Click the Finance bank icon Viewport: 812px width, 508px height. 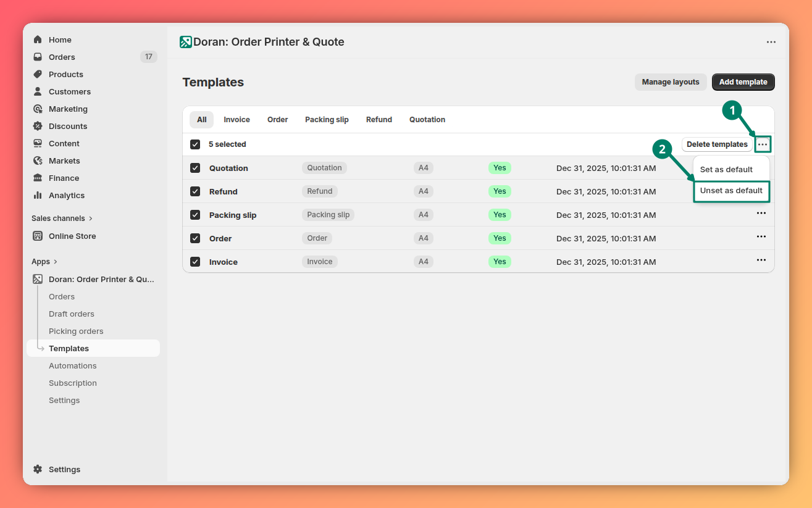[x=38, y=178]
